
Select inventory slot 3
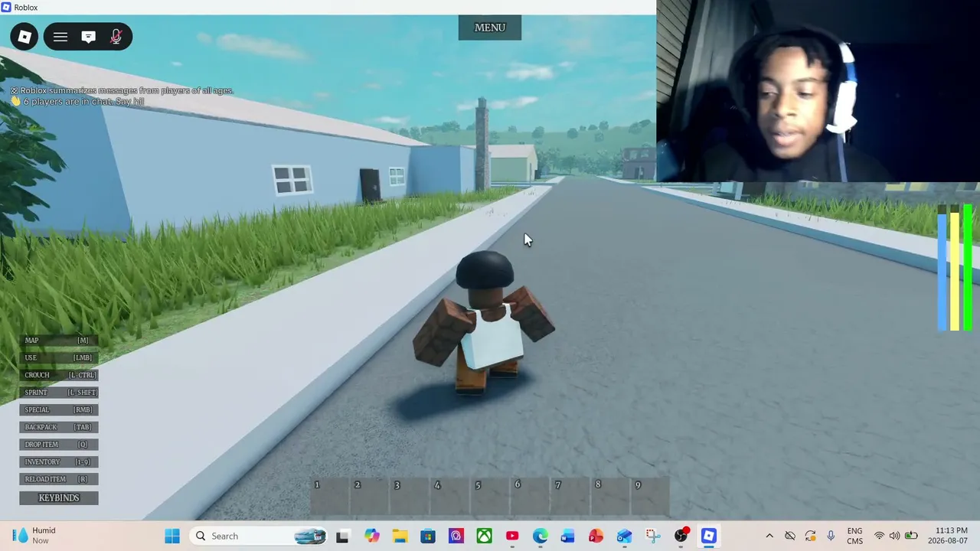(x=410, y=496)
